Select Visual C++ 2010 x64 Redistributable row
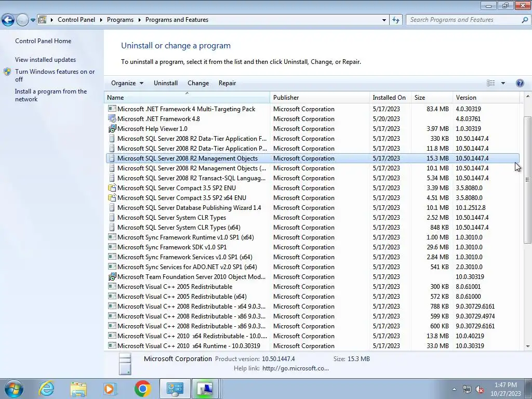The image size is (532, 399). [x=312, y=336]
